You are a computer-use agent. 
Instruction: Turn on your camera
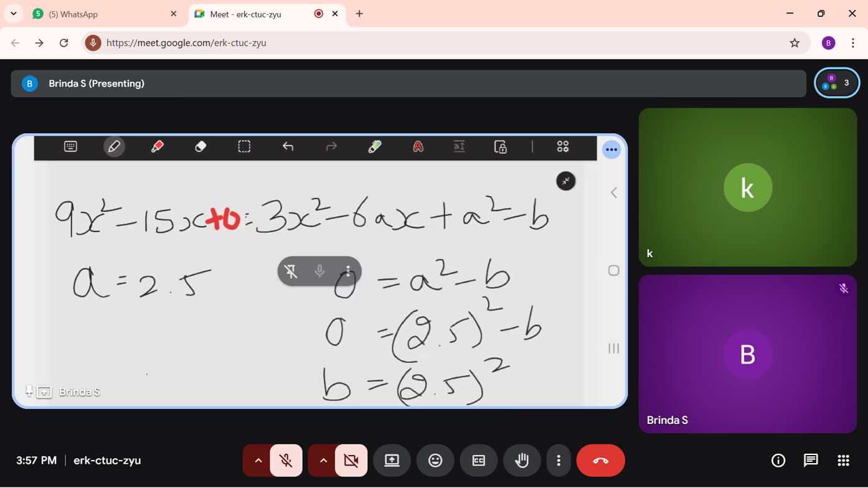point(351,460)
